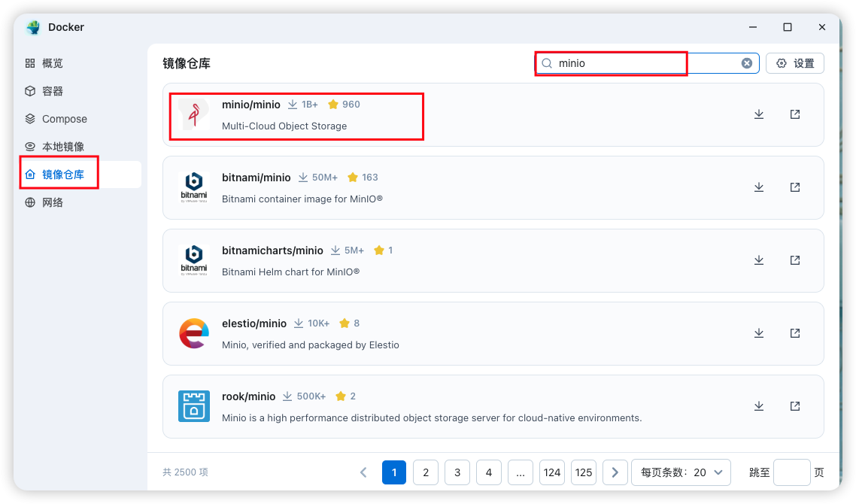Open bitnamicharts/minio external link icon
Image resolution: width=856 pixels, height=504 pixels.
click(795, 260)
